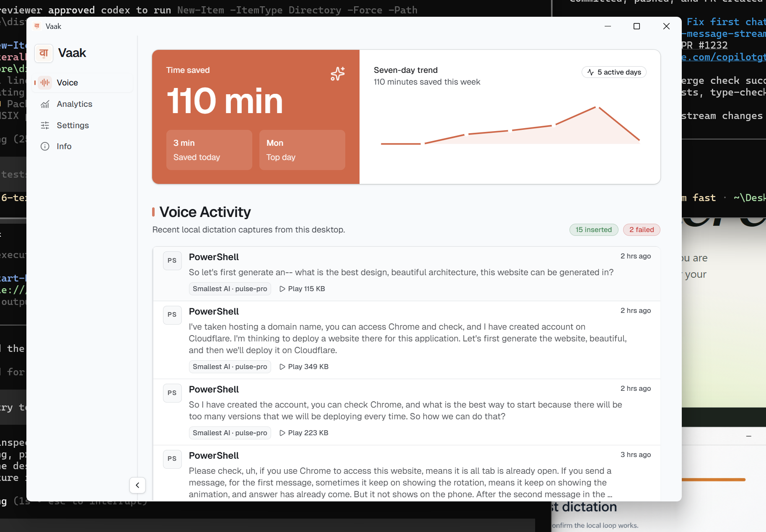
Task: Click the orange progress bar in background window
Action: point(714,480)
